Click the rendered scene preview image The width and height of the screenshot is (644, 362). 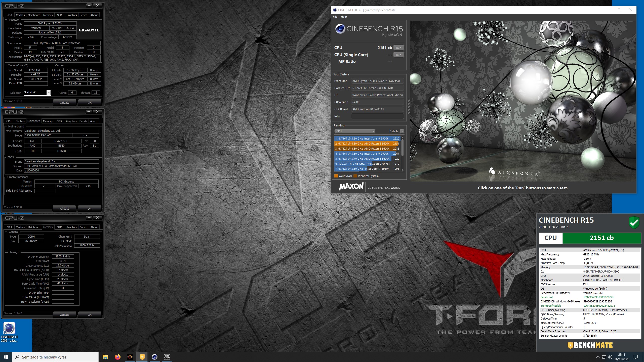click(x=523, y=101)
